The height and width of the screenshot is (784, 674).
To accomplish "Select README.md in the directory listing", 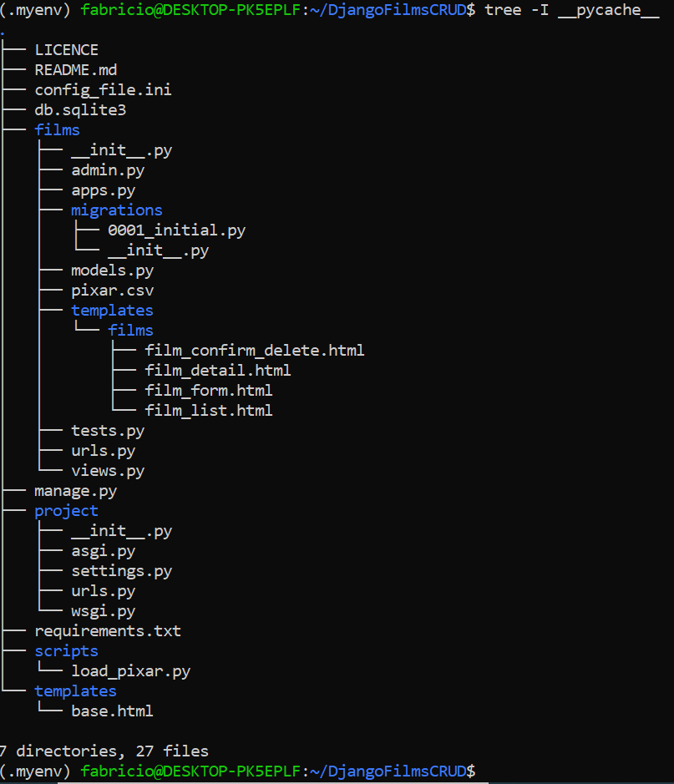I will tap(75, 70).
